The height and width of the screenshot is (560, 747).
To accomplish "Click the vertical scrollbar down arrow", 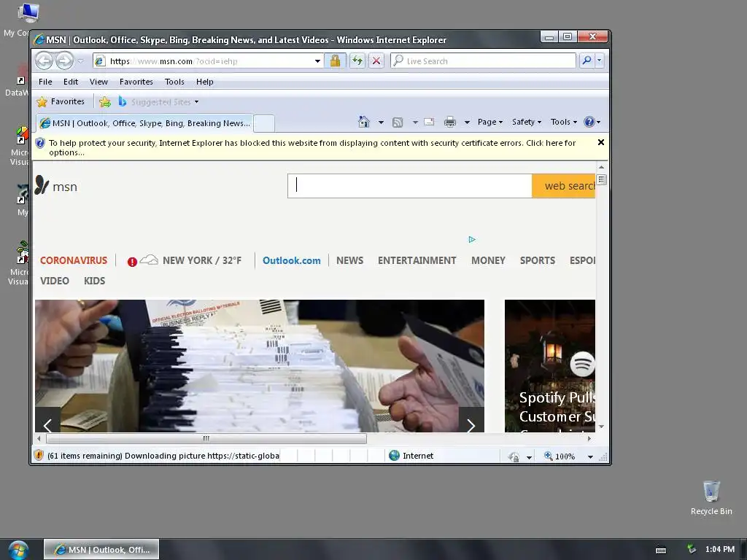I will 601,427.
